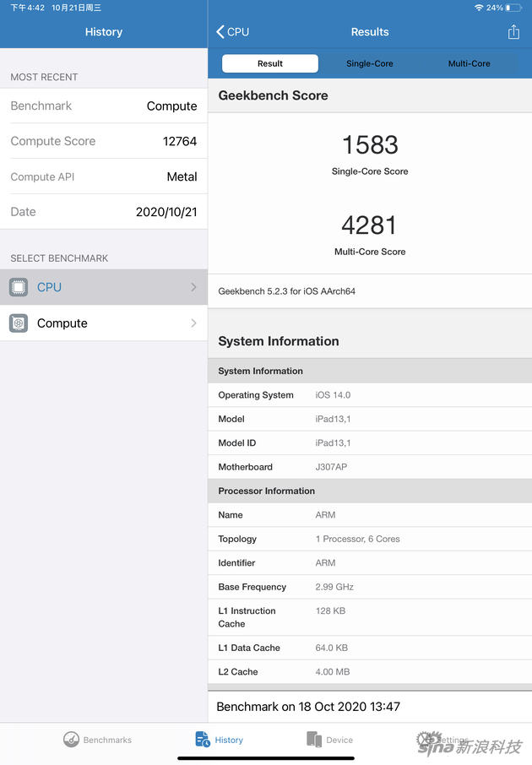
Task: Go back using the CPU back chevron
Action: [x=221, y=32]
